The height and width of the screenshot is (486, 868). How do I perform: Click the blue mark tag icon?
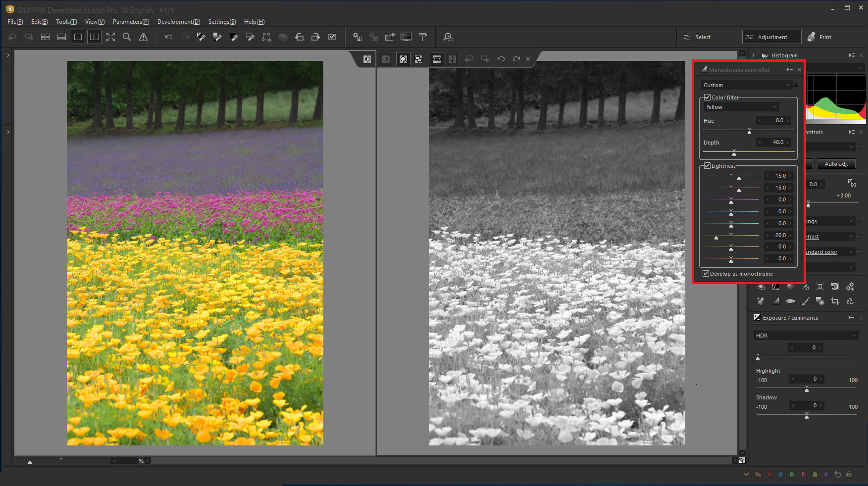pos(781,474)
